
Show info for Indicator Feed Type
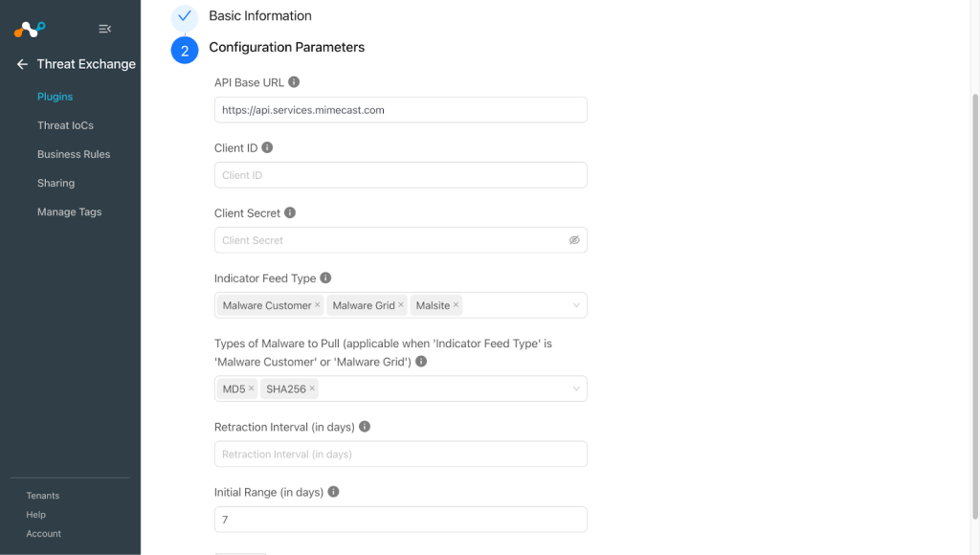click(x=325, y=277)
